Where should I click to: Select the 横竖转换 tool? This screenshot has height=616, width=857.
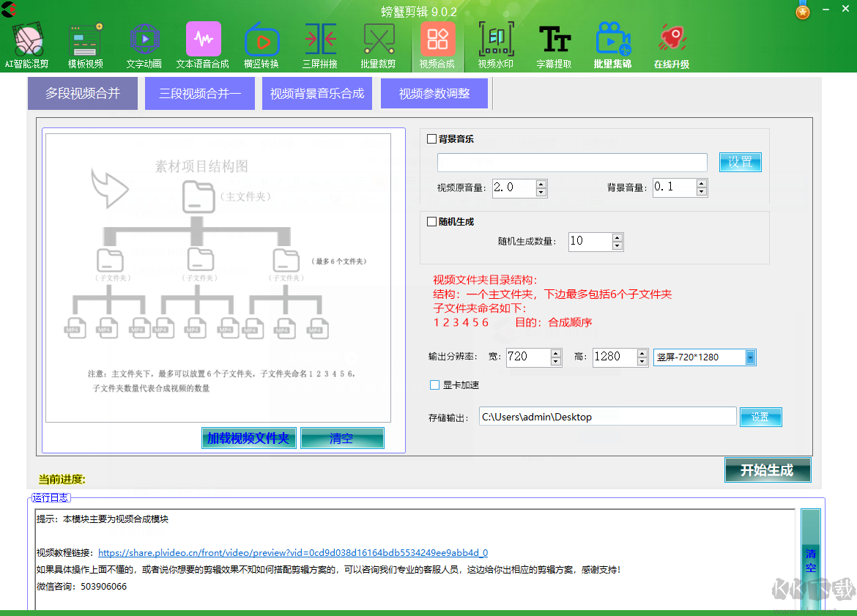coord(261,40)
